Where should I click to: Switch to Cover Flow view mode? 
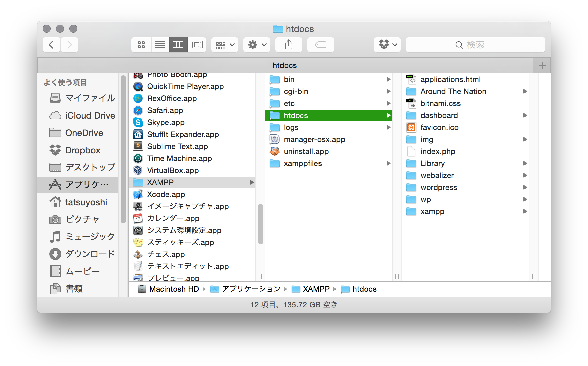pos(197,45)
